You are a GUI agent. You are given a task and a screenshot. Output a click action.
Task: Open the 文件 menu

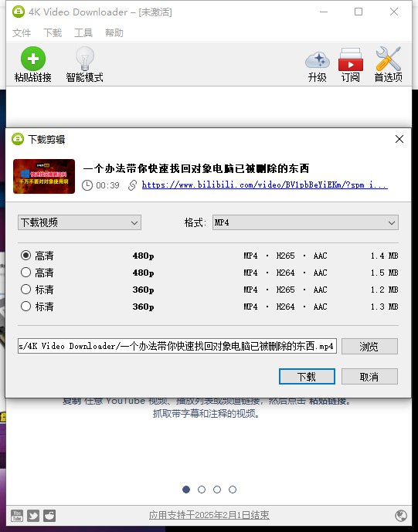point(22,33)
